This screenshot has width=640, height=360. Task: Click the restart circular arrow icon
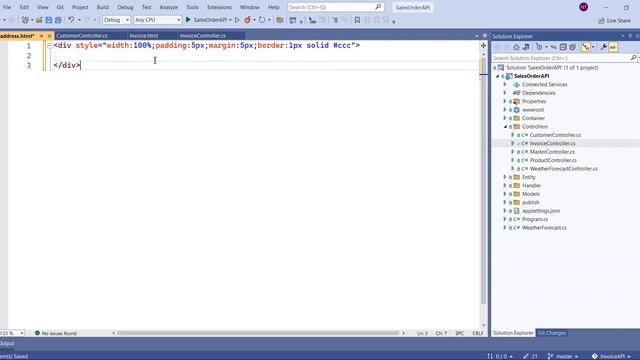click(x=262, y=20)
